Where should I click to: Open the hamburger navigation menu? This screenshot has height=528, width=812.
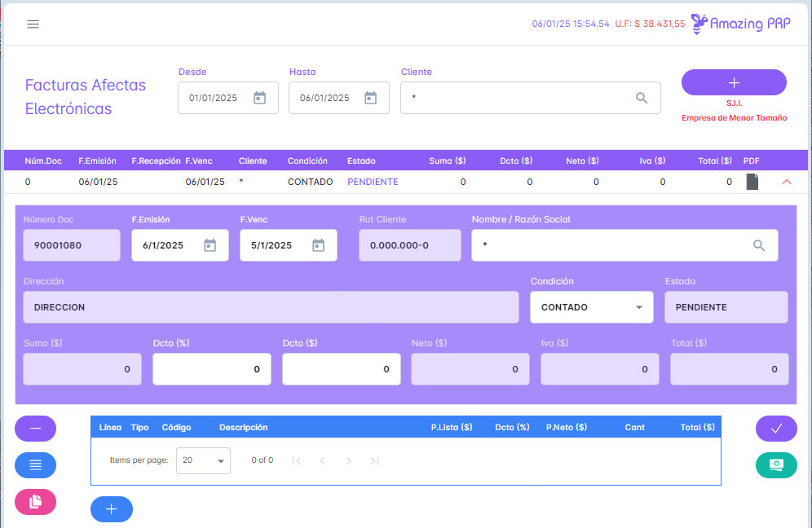(33, 24)
